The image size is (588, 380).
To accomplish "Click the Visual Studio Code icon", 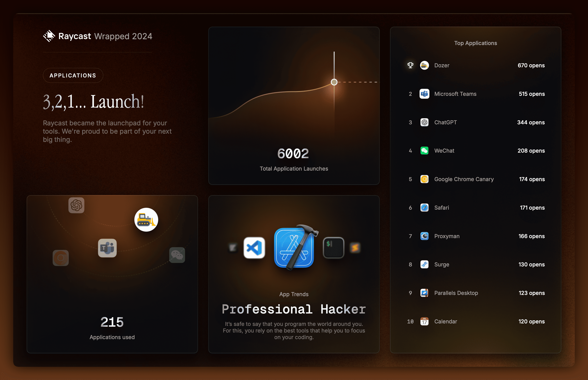I will pyautogui.click(x=254, y=248).
